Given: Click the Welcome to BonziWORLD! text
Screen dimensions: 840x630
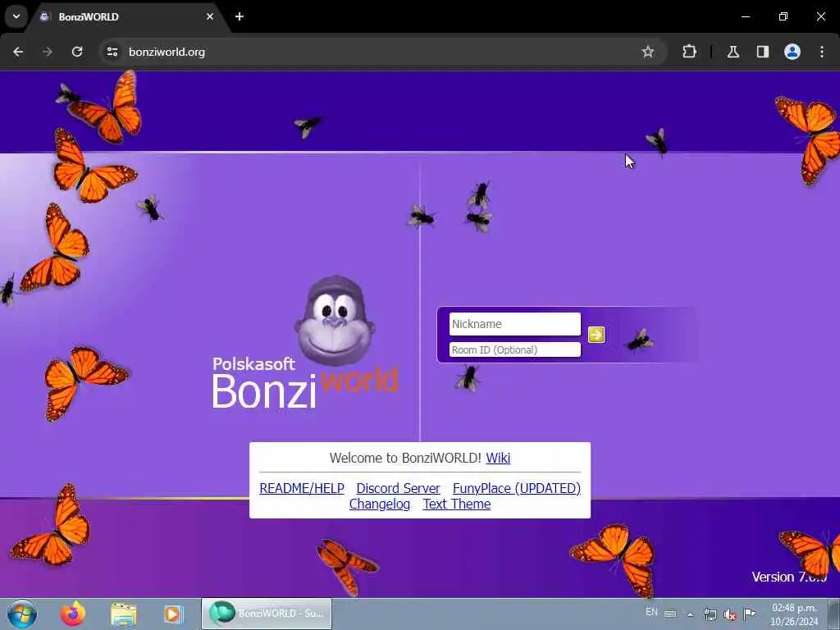Looking at the screenshot, I should (405, 458).
